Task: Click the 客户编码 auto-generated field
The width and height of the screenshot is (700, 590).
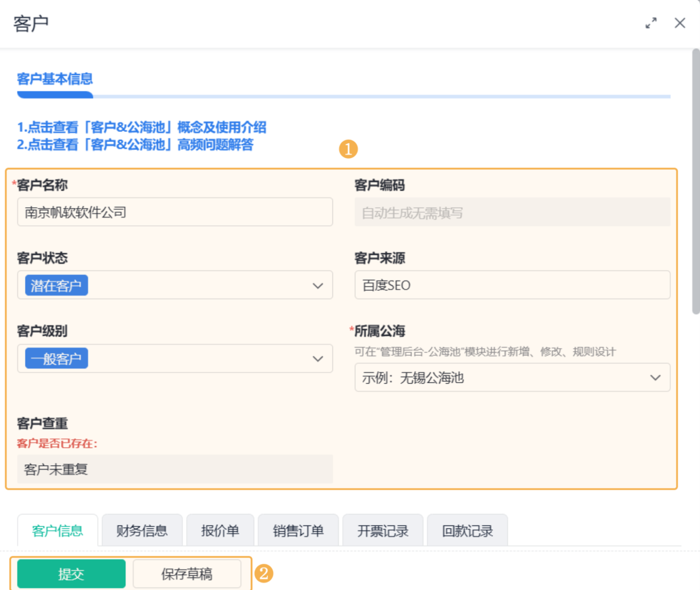Action: pyautogui.click(x=512, y=212)
